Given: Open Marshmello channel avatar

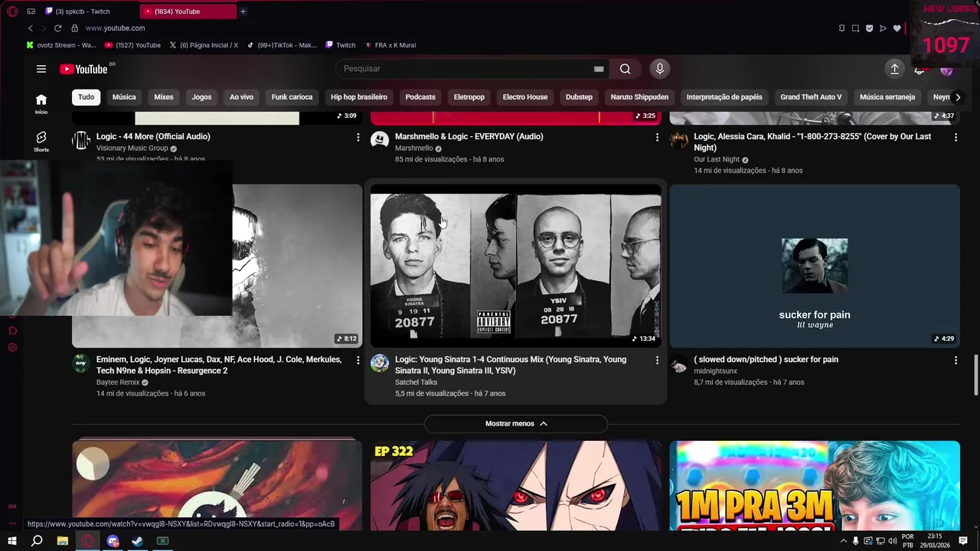Looking at the screenshot, I should click(380, 140).
